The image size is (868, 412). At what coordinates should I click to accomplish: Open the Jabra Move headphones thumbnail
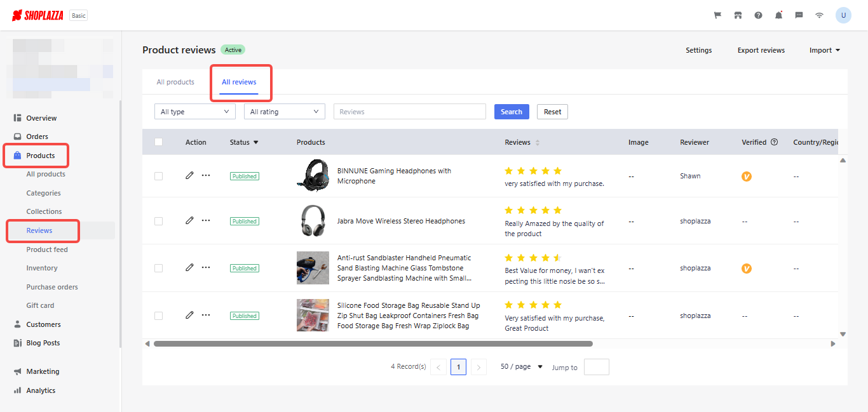pos(313,221)
